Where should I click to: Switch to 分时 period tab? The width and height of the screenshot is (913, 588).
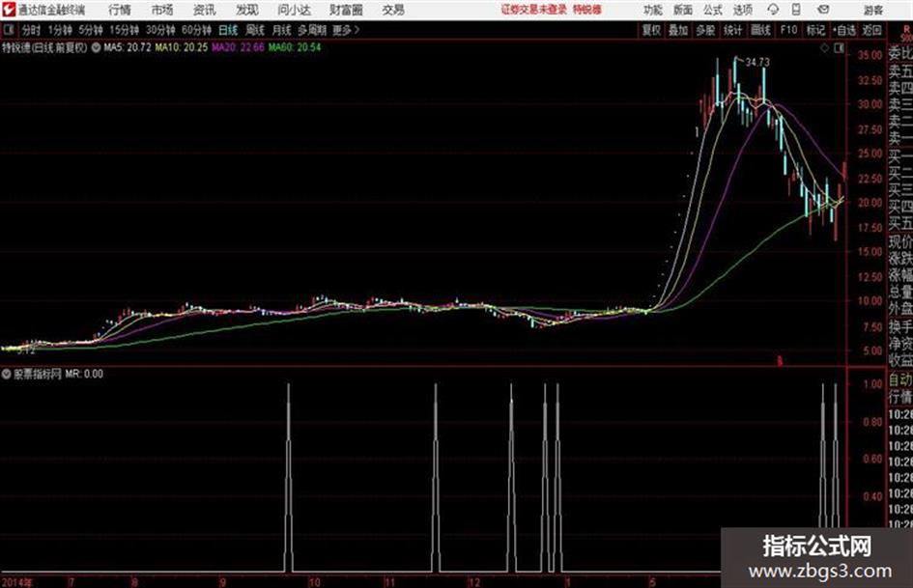pyautogui.click(x=32, y=30)
